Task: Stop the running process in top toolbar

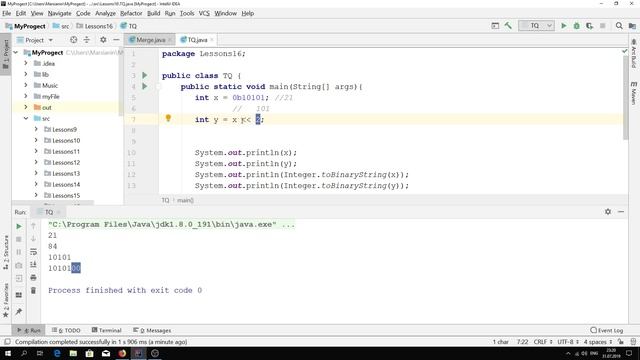Action: (x=602, y=26)
